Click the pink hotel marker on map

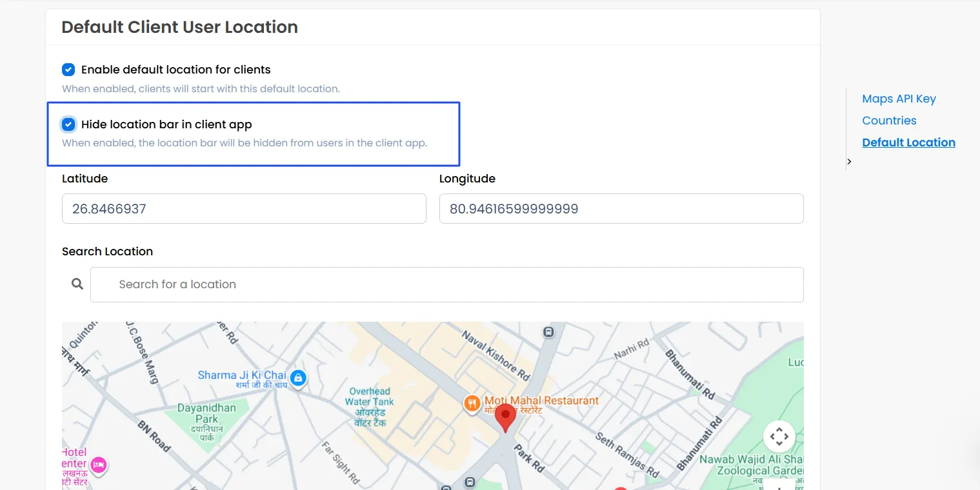pos(98,465)
